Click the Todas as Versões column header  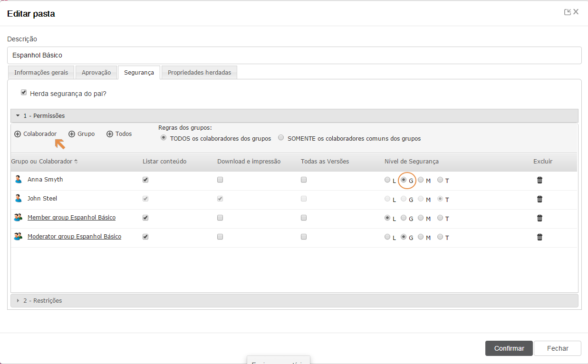(325, 162)
